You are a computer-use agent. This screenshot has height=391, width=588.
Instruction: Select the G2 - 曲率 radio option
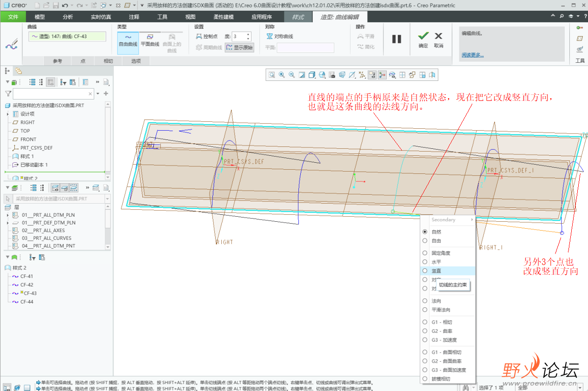pyautogui.click(x=424, y=331)
